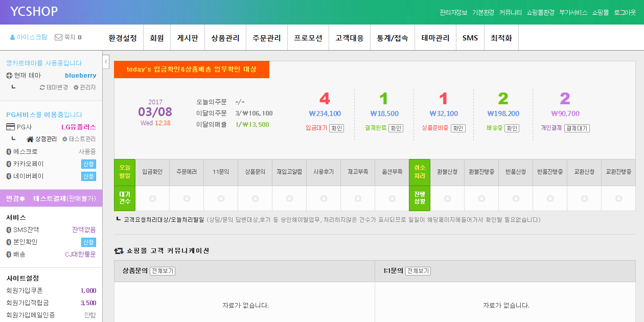The width and height of the screenshot is (644, 322).
Task: Open 테스트관리 gear icon link
Action: coord(64,139)
